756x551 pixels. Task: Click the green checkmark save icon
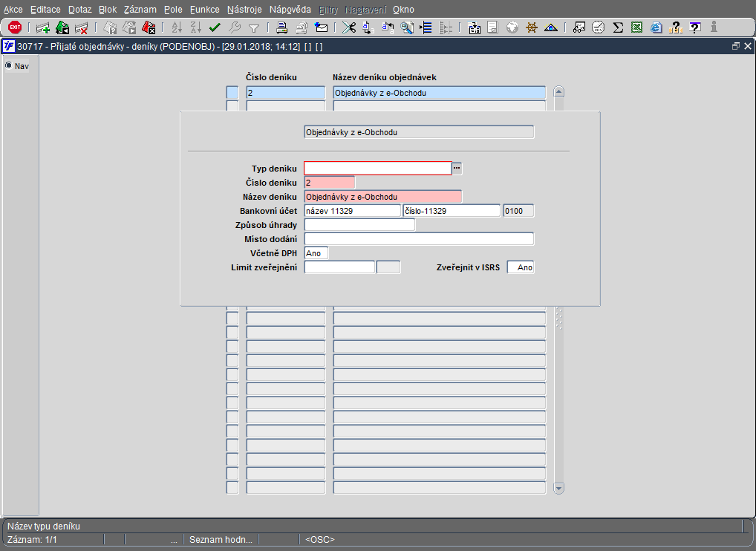point(215,27)
